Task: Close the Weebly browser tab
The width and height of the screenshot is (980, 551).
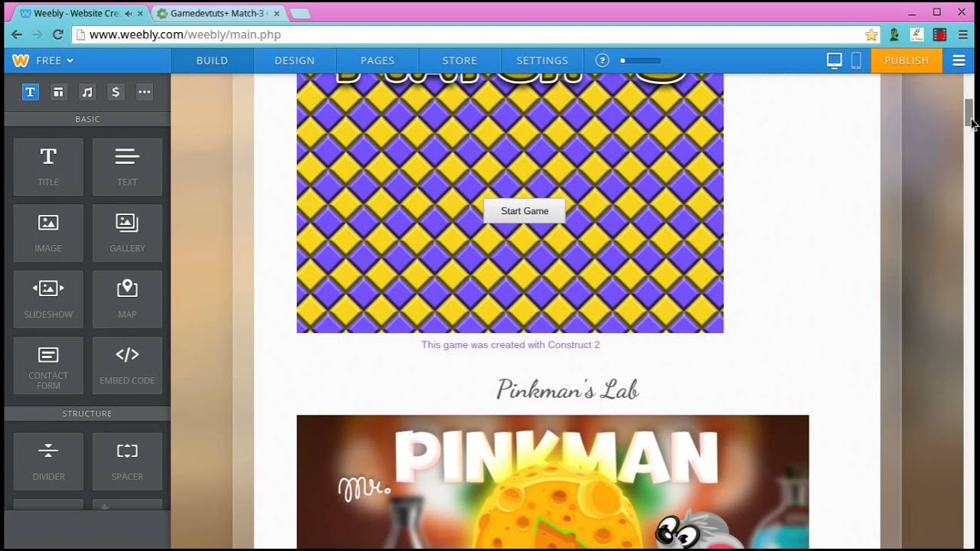Action: [139, 14]
